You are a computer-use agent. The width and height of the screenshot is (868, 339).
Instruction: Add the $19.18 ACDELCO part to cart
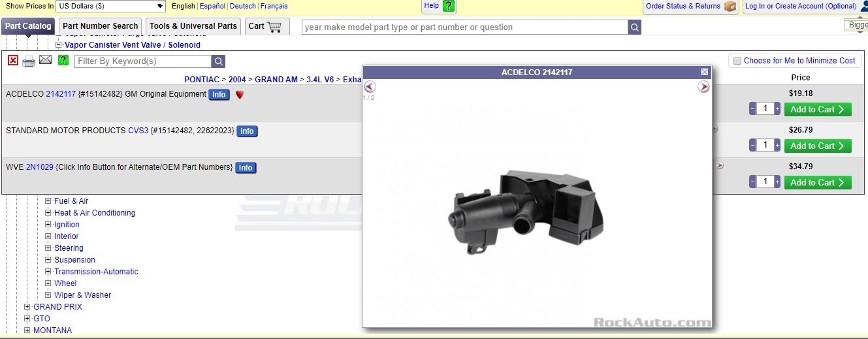pos(818,109)
